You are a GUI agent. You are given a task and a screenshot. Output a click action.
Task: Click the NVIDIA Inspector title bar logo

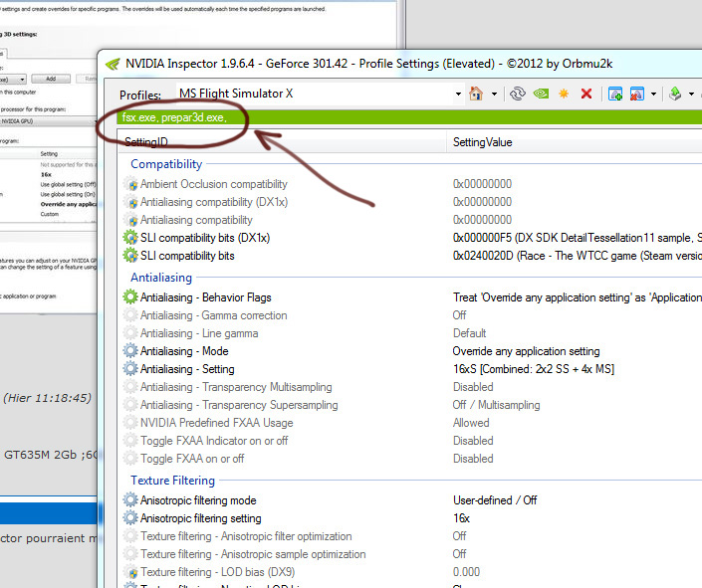113,65
